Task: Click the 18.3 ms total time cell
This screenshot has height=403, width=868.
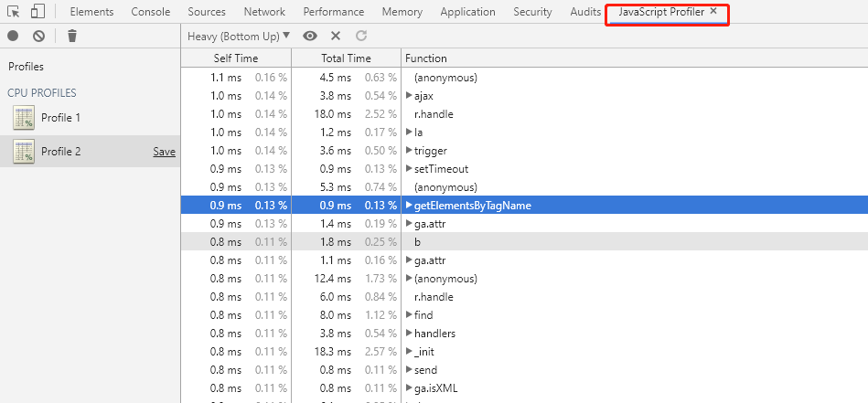Action: click(x=335, y=352)
